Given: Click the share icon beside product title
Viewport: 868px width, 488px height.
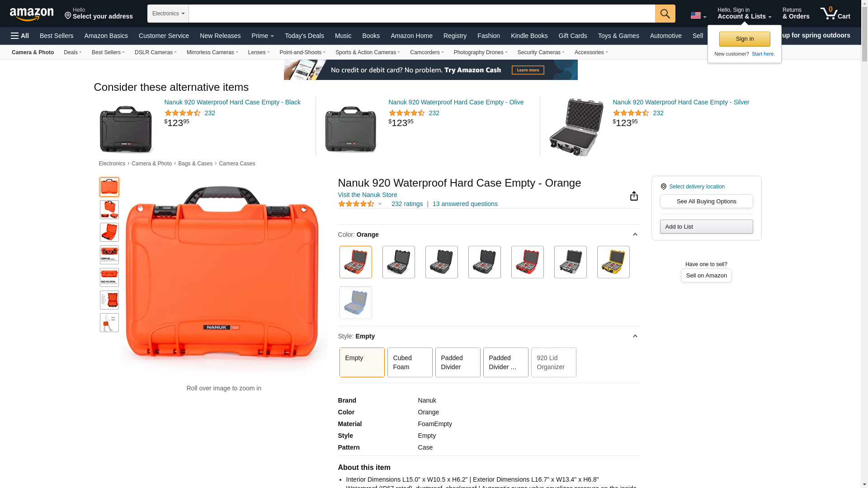Looking at the screenshot, I should [x=634, y=196].
